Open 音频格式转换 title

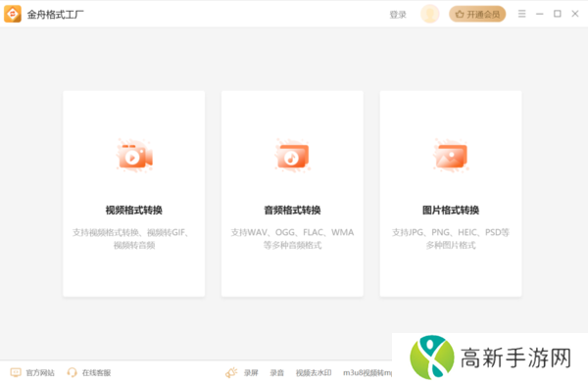[x=292, y=210]
